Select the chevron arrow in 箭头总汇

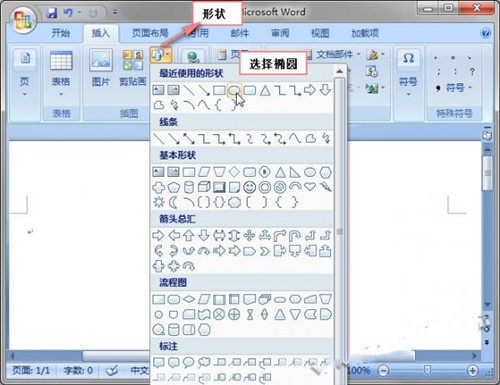tap(265, 251)
